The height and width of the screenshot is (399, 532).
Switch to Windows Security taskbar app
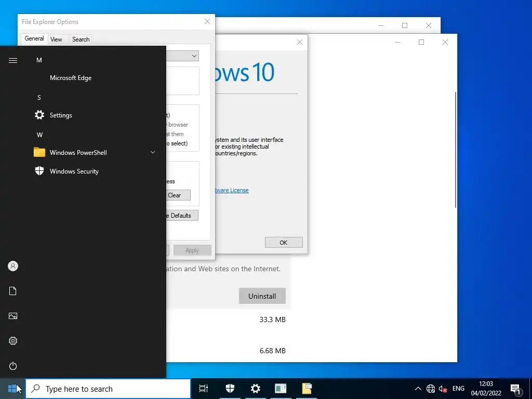230,389
